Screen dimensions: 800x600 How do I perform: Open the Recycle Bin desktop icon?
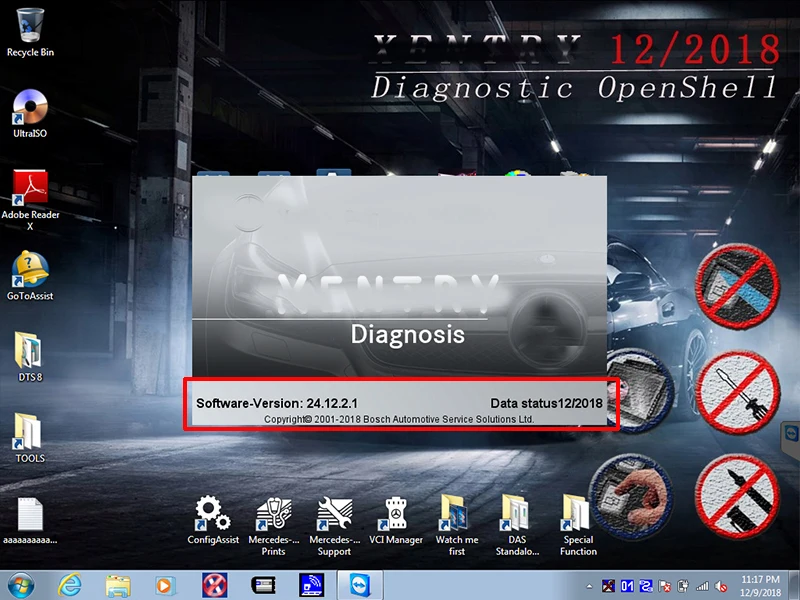point(30,32)
